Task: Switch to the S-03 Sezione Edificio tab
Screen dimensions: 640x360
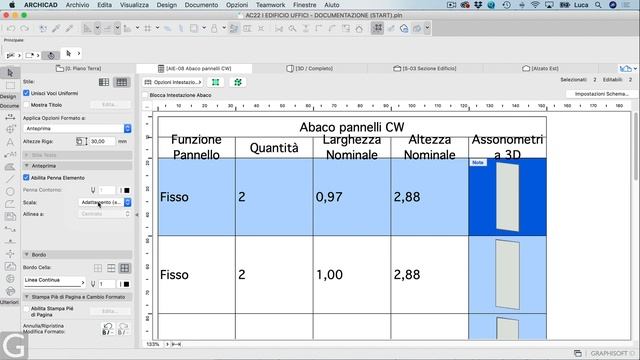Action: click(424, 68)
